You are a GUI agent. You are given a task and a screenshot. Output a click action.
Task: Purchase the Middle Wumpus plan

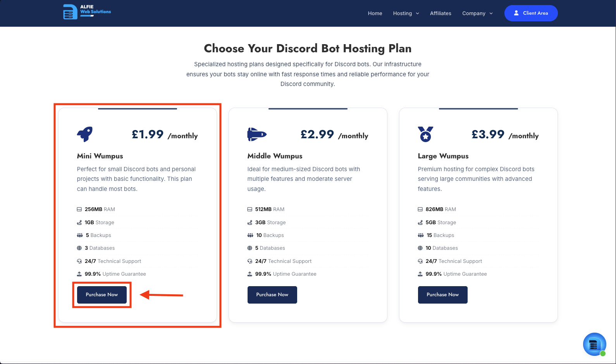[x=272, y=295]
